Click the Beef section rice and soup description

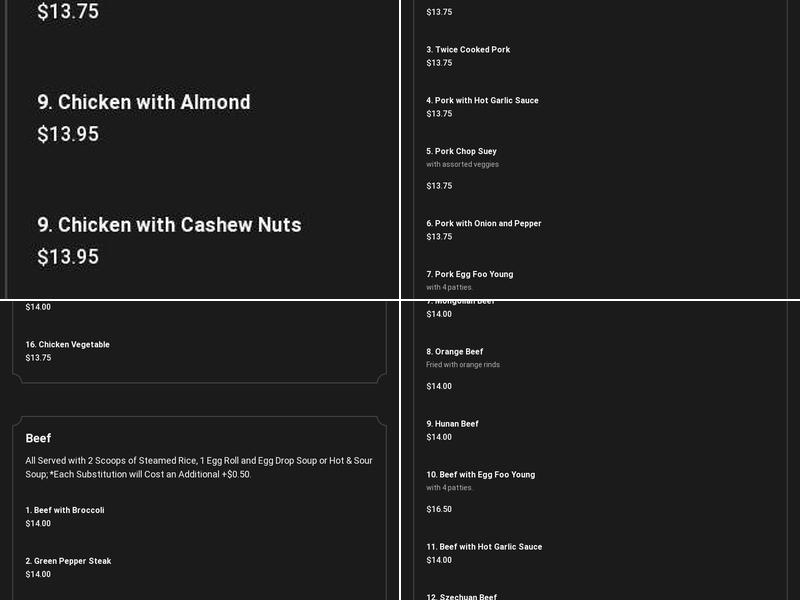[199, 467]
